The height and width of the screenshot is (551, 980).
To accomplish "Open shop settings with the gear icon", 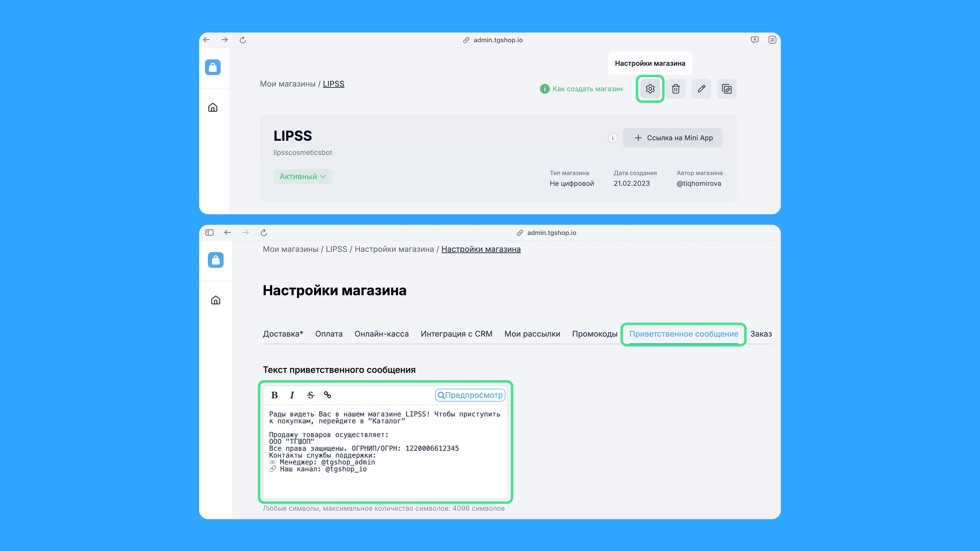I will click(x=650, y=89).
